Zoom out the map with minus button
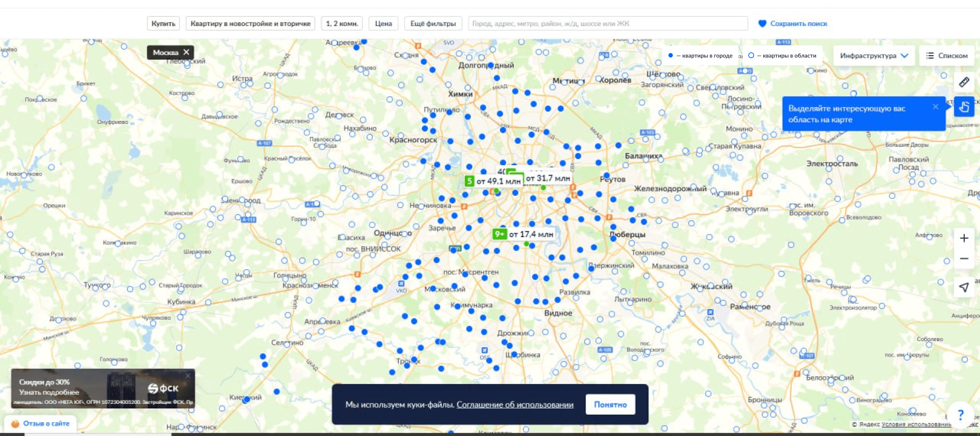 pos(964,259)
